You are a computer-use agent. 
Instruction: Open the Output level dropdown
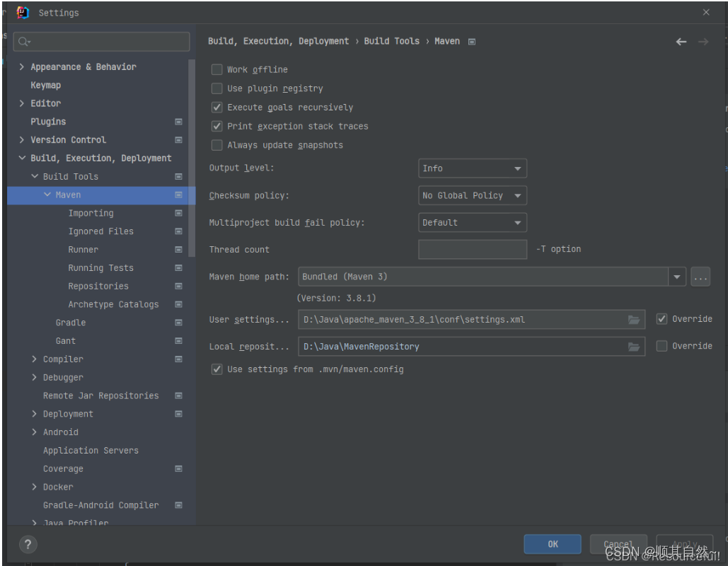pos(472,168)
